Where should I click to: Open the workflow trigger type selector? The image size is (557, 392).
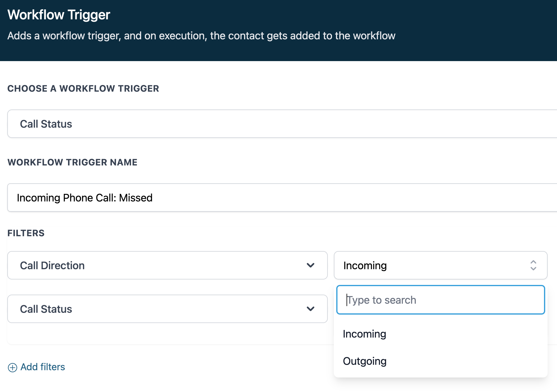pyautogui.click(x=281, y=124)
